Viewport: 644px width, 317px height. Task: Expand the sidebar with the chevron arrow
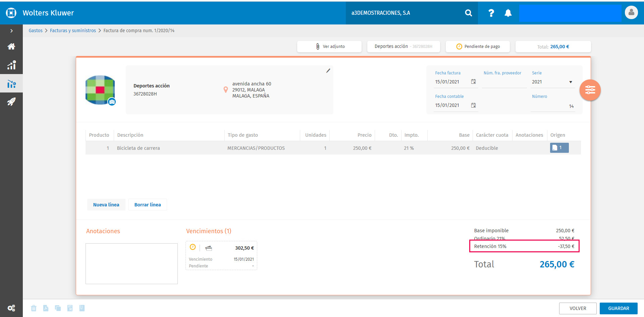pyautogui.click(x=11, y=31)
